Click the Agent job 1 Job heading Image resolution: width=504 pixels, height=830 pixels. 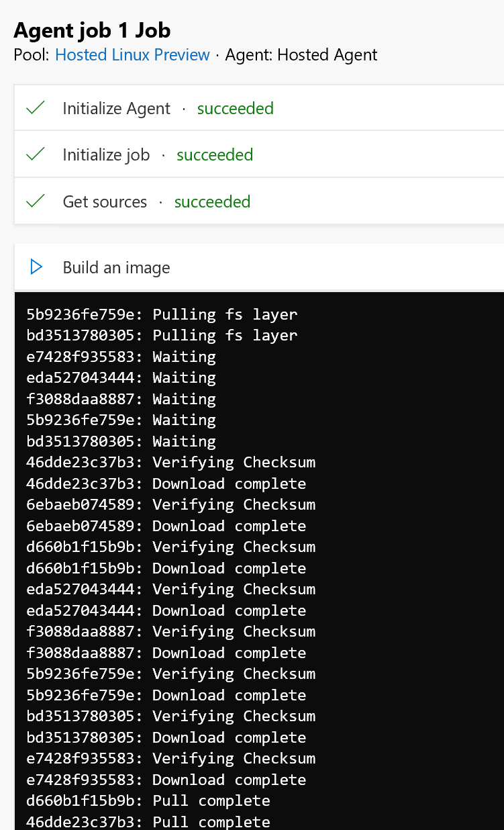[x=93, y=30]
